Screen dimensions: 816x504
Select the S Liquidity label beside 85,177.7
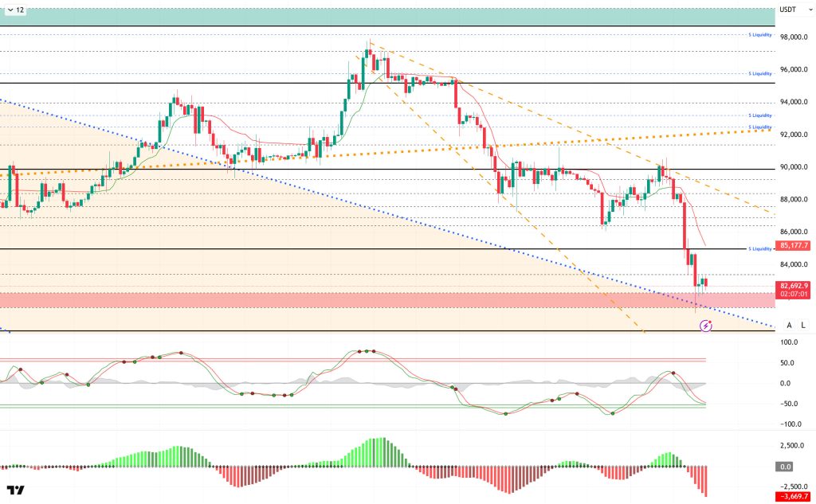[760, 249]
